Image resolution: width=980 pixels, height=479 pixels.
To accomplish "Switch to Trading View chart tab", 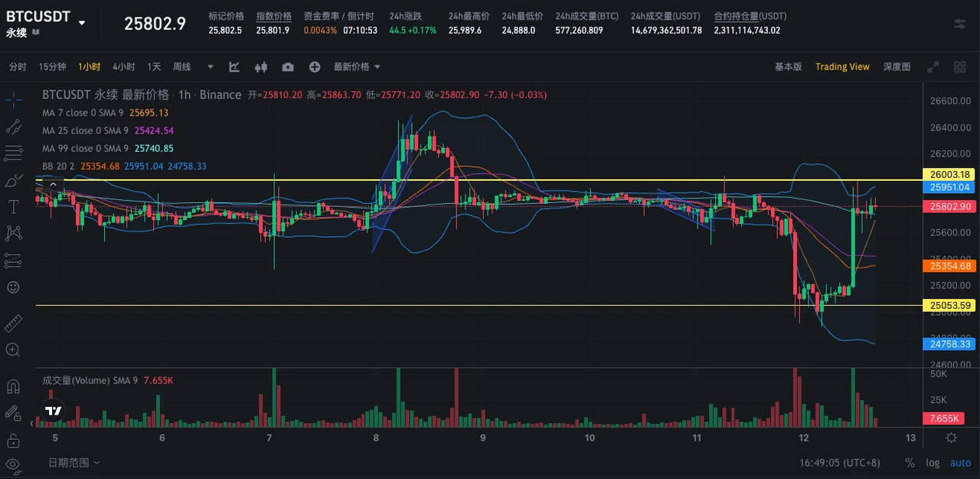I will pos(842,67).
